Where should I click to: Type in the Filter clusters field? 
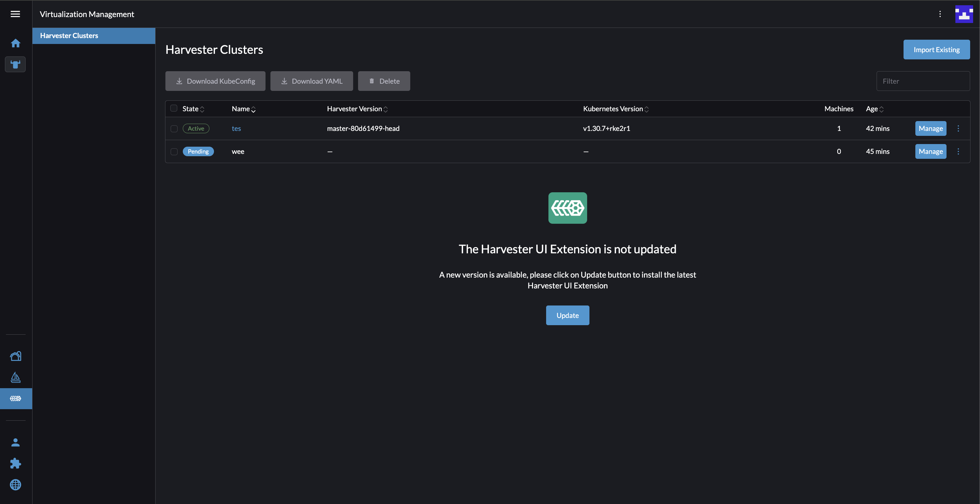coord(923,81)
